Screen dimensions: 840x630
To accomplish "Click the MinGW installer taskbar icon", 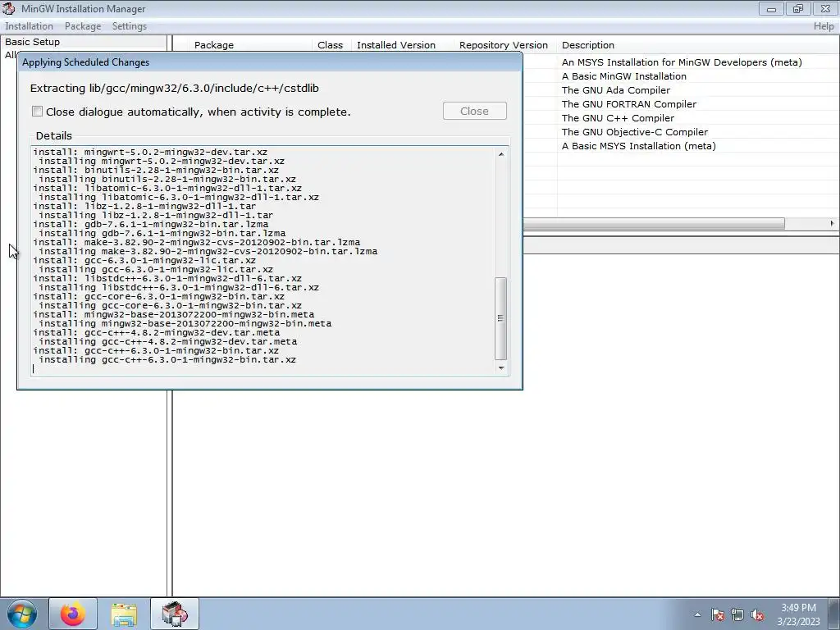I will point(175,614).
